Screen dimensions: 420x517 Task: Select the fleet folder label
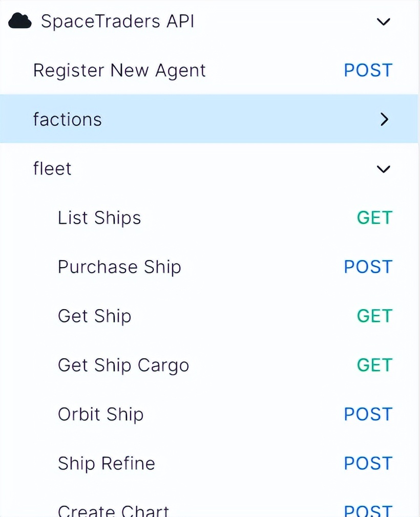click(x=52, y=168)
